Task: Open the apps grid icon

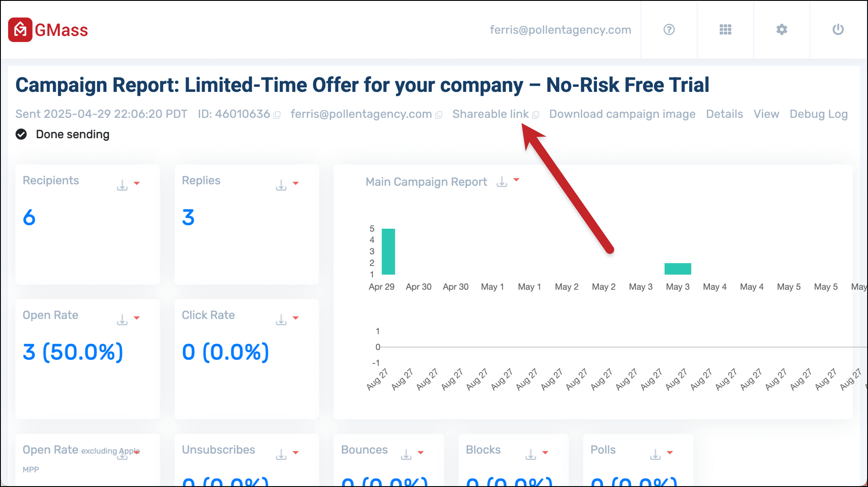Action: tap(725, 29)
